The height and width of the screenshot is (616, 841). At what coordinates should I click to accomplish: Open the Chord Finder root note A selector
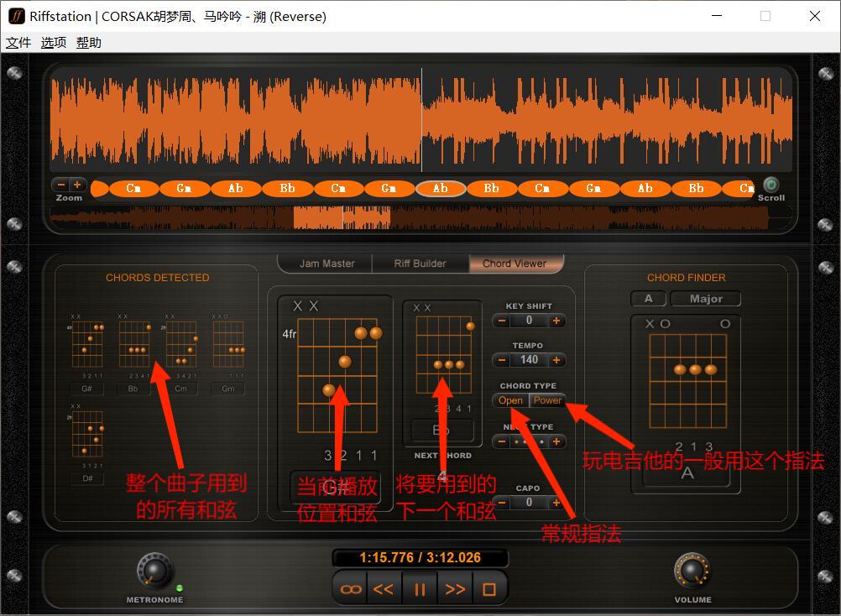[x=649, y=299]
